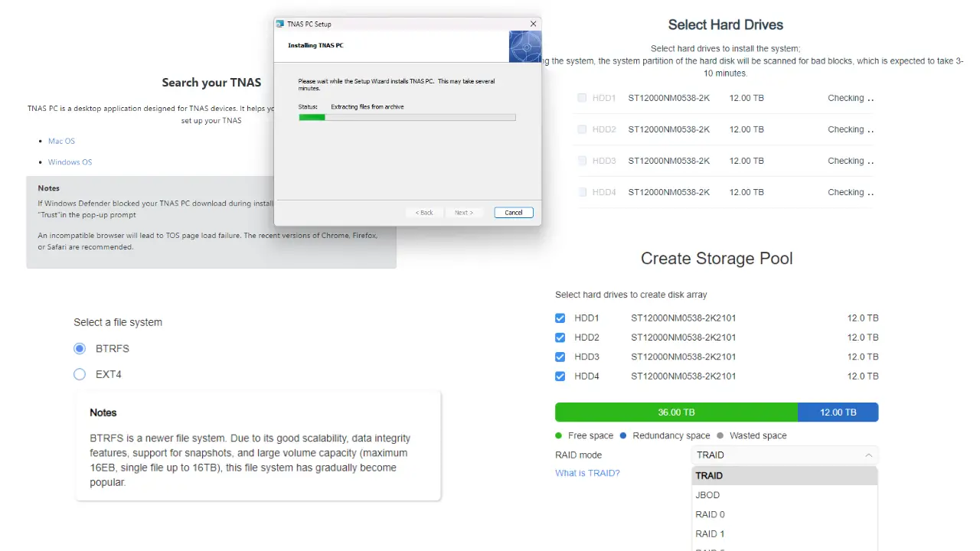Screen dimensions: 980x551
Task: Choose RAID 0 from the RAID mode list
Action: pyautogui.click(x=785, y=514)
